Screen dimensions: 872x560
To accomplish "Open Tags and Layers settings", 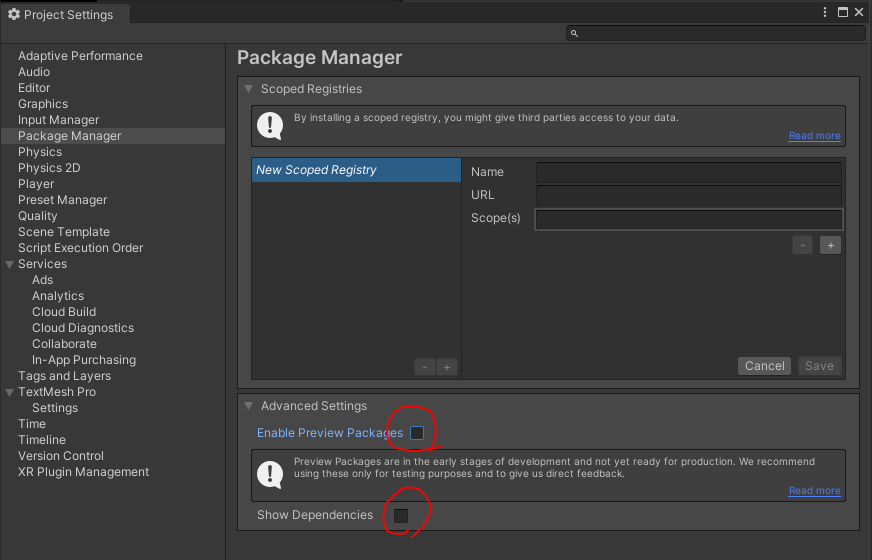I will point(65,376).
